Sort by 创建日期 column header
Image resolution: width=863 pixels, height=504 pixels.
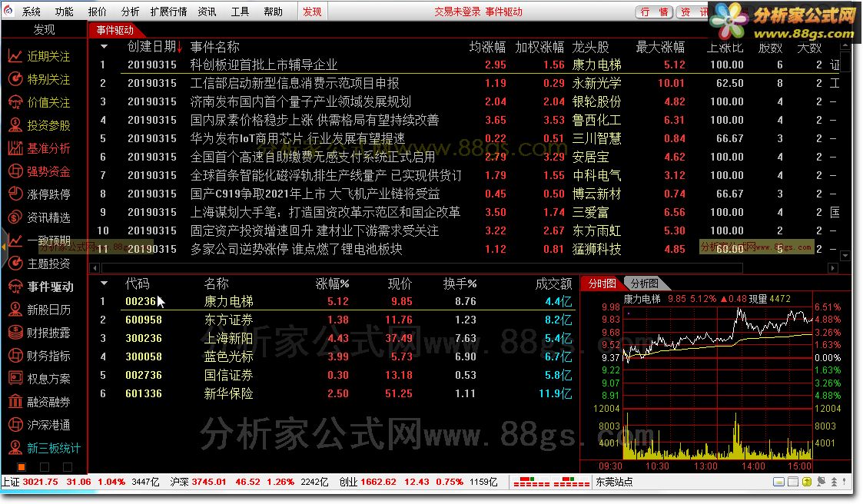pos(154,47)
